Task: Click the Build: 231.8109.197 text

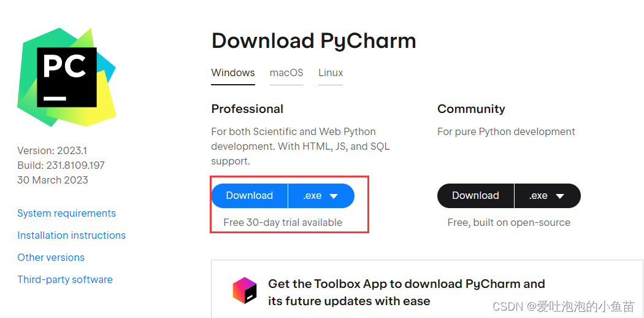Action: [61, 165]
